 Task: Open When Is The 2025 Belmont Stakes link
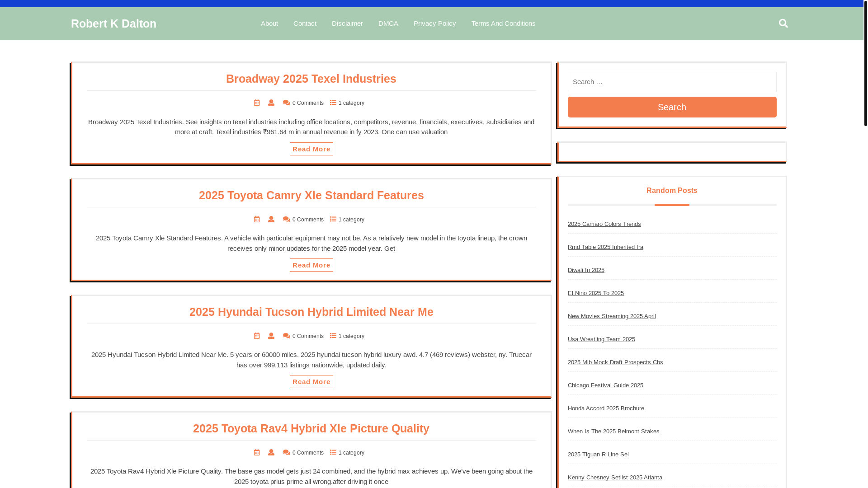coord(613,432)
